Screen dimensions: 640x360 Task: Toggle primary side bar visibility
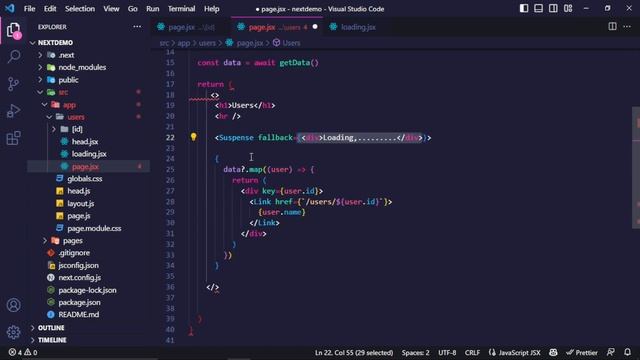[x=524, y=8]
